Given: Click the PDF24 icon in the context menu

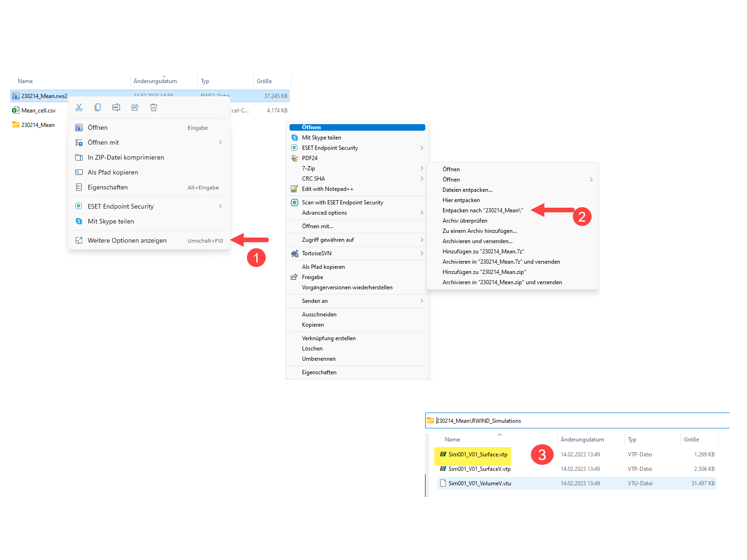Looking at the screenshot, I should pos(294,158).
